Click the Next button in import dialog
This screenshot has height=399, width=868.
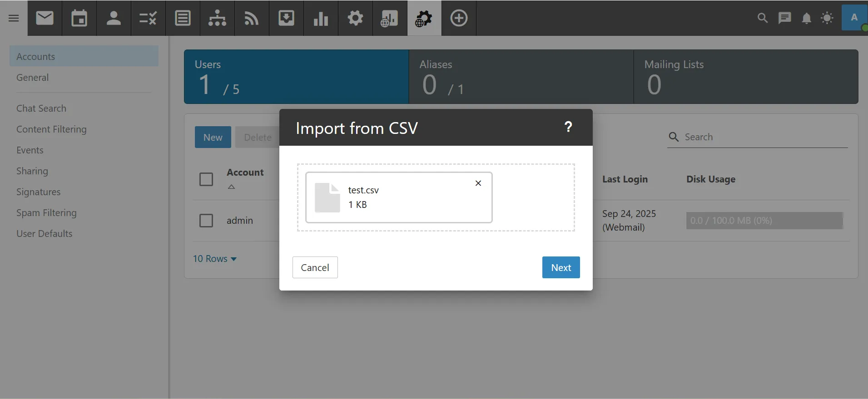coord(560,267)
